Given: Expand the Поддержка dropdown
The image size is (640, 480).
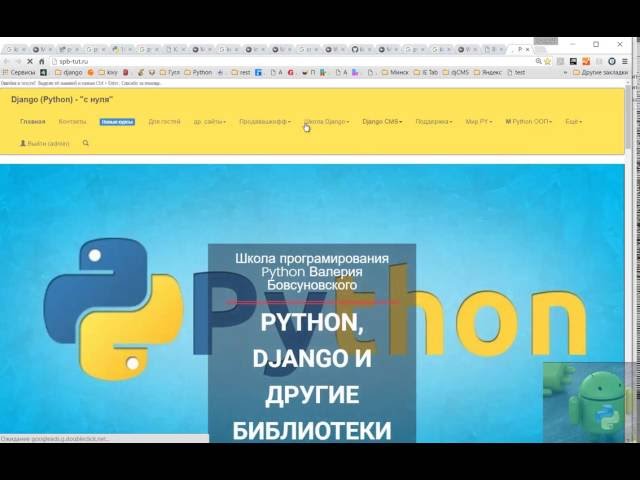Looking at the screenshot, I should 434,121.
